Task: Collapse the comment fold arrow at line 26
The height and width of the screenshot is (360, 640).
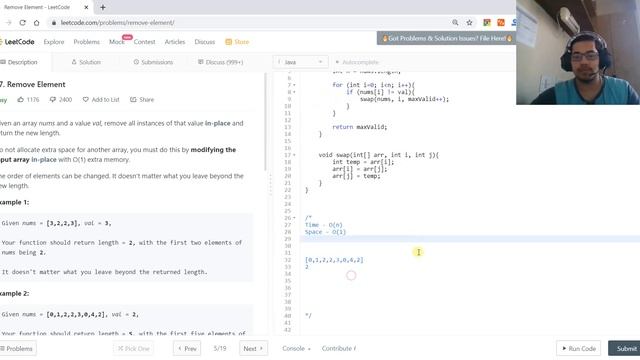Action: pos(294,218)
